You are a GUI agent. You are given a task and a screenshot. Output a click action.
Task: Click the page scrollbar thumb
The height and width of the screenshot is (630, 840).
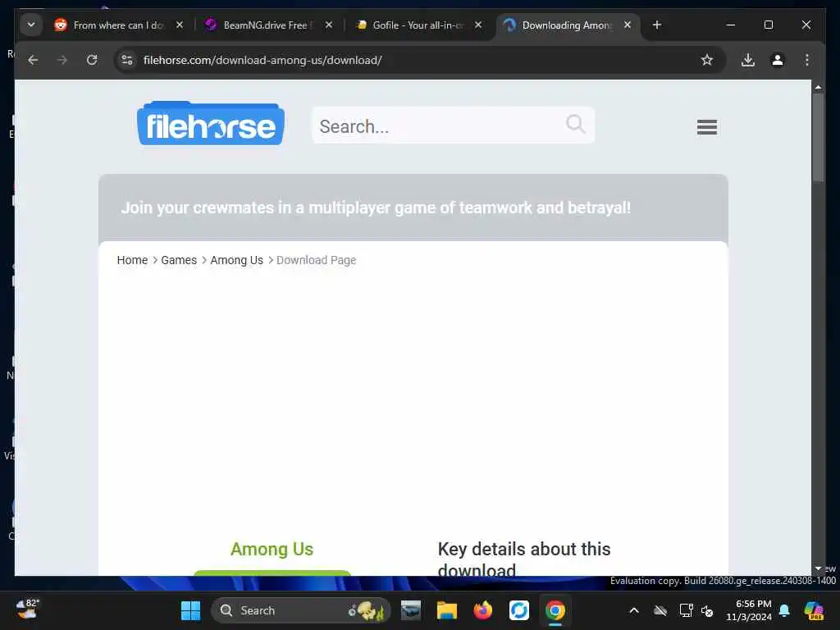[818, 138]
